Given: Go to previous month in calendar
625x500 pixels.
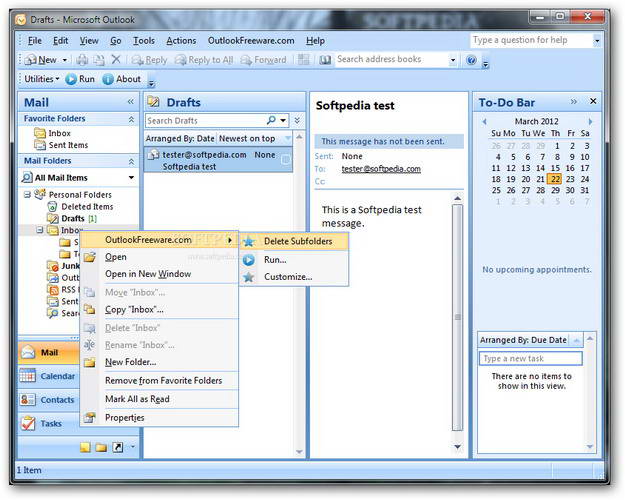Looking at the screenshot, I should click(484, 121).
